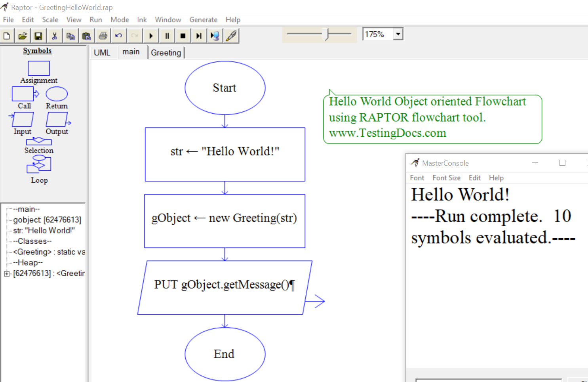588x382 pixels.
Task: Open a file with the folder icon
Action: pos(23,36)
